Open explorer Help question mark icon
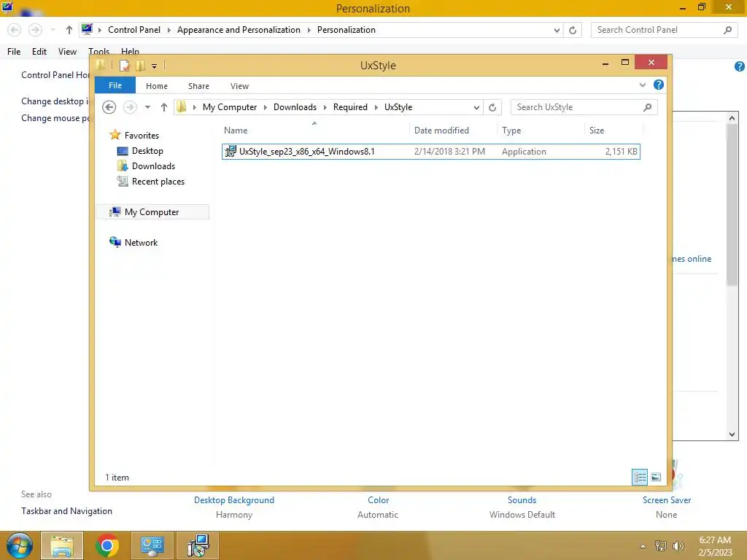Screen dimensions: 747x560 (x=659, y=85)
